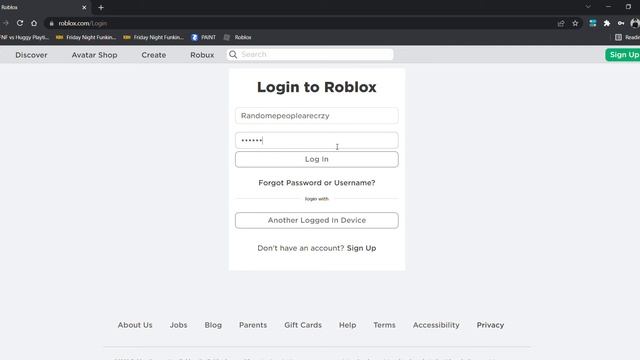This screenshot has width=640, height=360.
Task: Open the Roblox bookmark
Action: (x=238, y=37)
